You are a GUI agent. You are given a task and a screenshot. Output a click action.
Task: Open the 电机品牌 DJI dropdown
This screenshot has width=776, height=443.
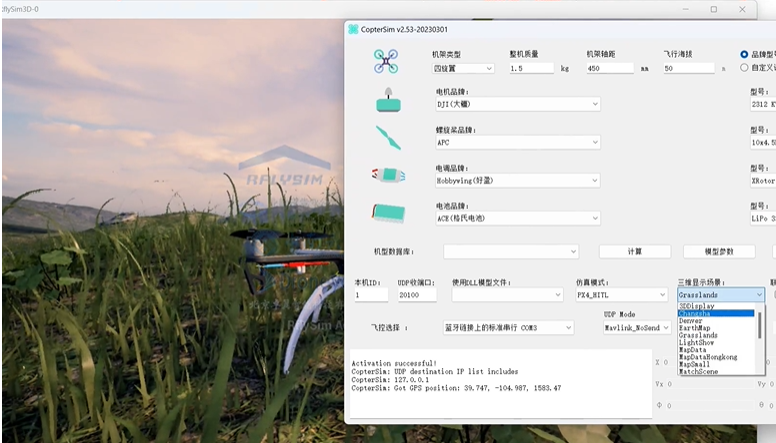518,104
